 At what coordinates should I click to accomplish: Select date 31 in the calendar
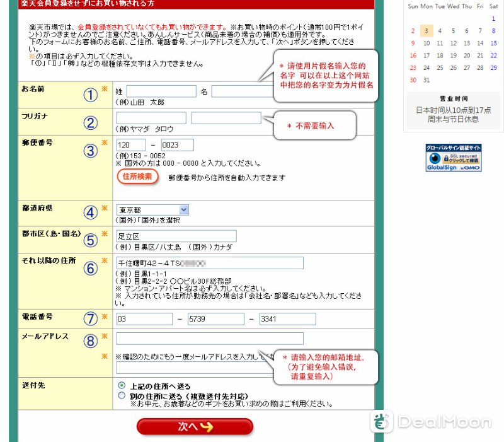(x=427, y=80)
